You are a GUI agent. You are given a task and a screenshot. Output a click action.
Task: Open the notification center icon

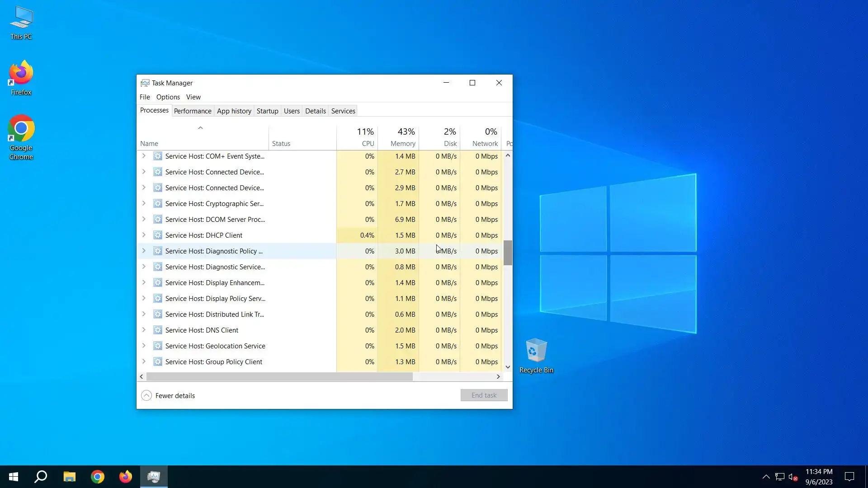point(849,476)
